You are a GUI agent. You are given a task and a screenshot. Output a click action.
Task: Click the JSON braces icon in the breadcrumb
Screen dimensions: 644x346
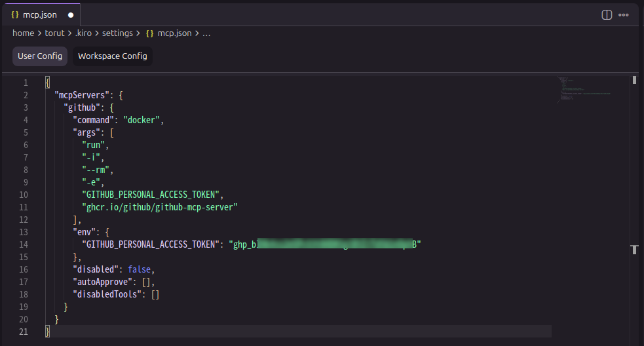[149, 33]
